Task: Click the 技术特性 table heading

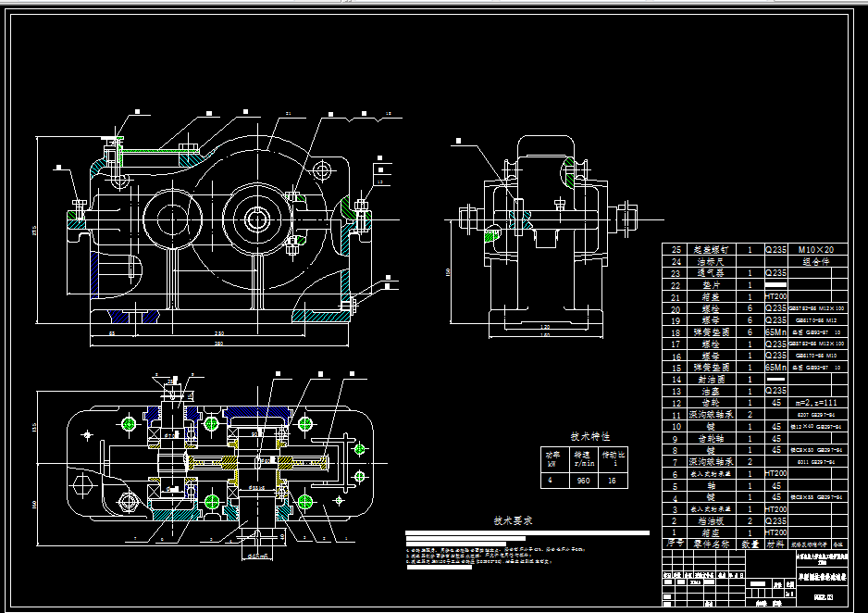Action: (589, 437)
